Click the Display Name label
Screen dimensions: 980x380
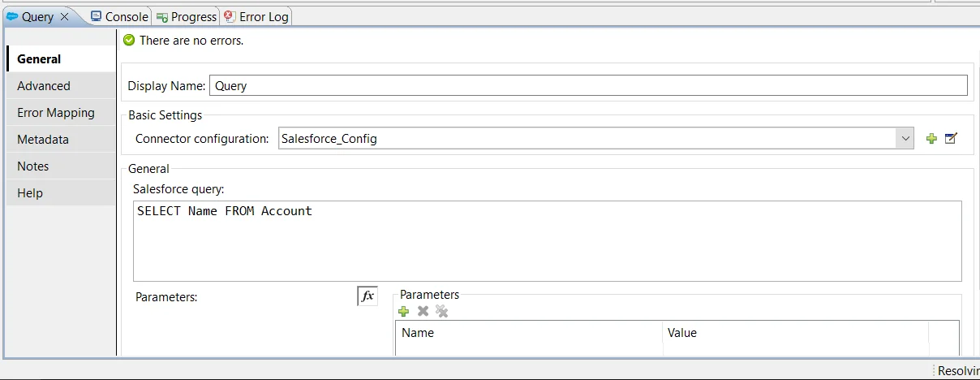click(166, 86)
